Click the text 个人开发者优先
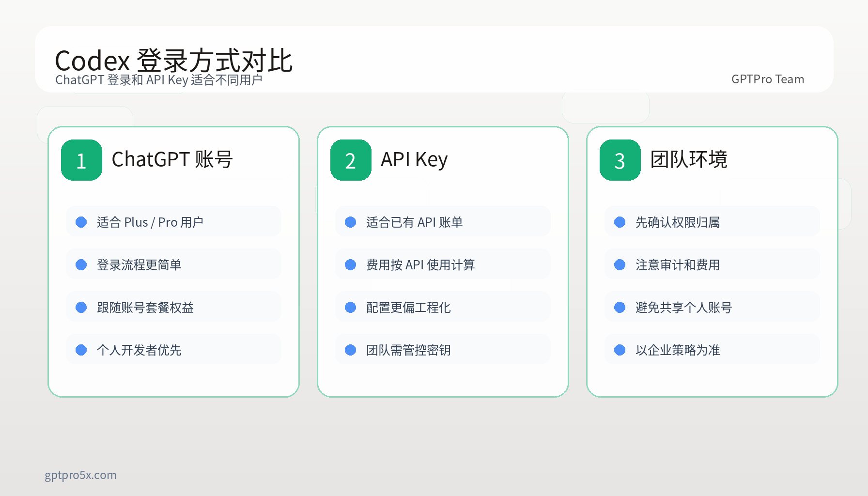The image size is (868, 496). coord(139,350)
